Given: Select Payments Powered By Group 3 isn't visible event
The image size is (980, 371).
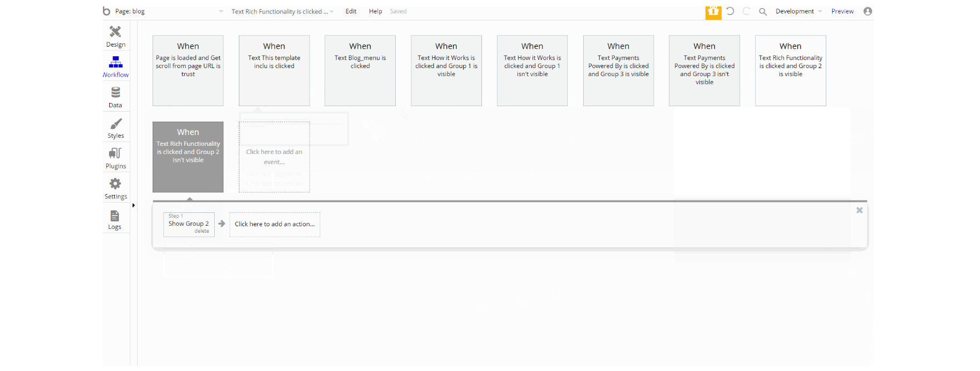Looking at the screenshot, I should [x=704, y=71].
